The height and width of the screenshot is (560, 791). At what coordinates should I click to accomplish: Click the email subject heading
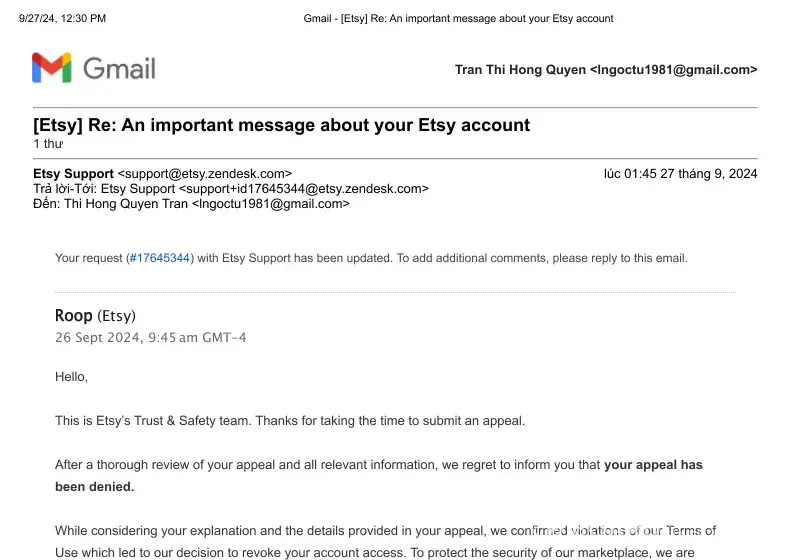281,125
